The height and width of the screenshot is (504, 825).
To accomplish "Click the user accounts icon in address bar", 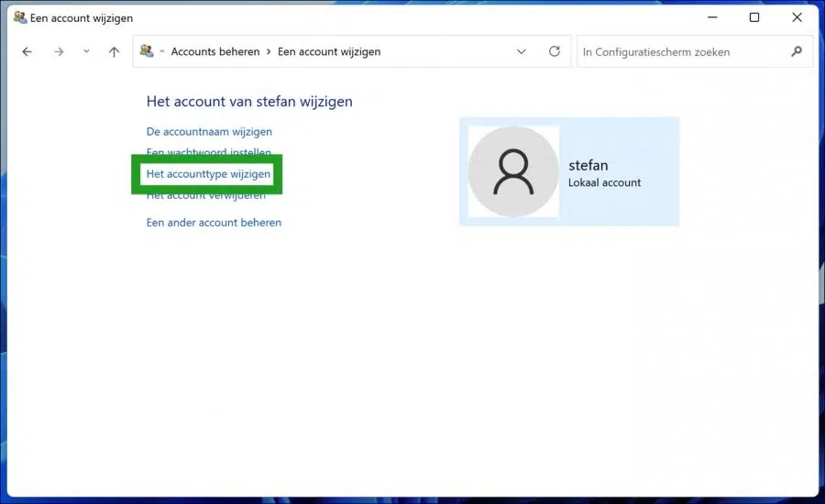I will pyautogui.click(x=147, y=51).
